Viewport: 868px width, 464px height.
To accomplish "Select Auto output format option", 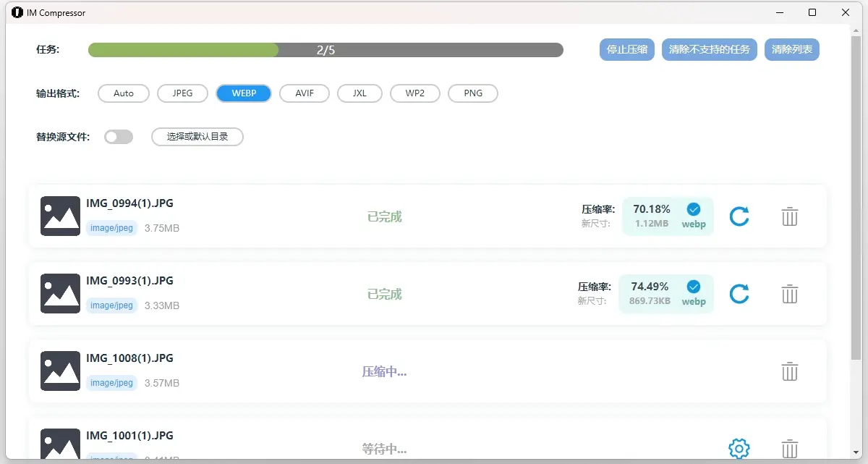I will click(123, 93).
